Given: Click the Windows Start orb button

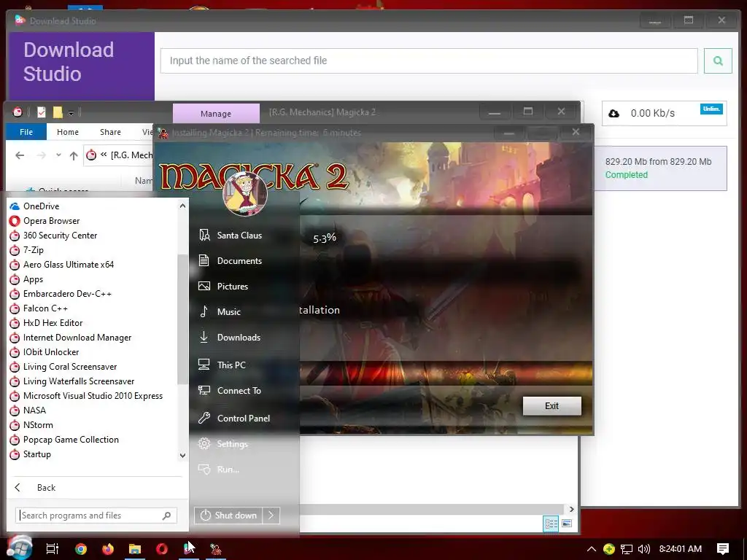Looking at the screenshot, I should pos(20,548).
